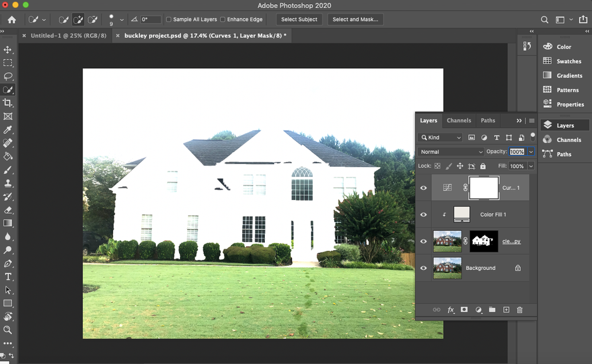Image resolution: width=592 pixels, height=364 pixels.
Task: Open the blend mode dropdown showing Normal
Action: point(450,152)
